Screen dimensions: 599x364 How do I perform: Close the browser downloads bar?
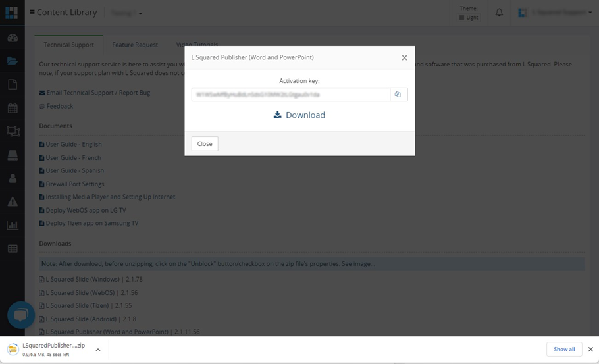pyautogui.click(x=590, y=349)
